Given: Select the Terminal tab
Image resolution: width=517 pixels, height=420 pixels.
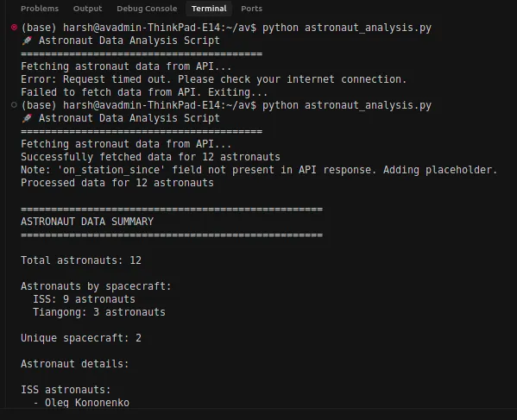Looking at the screenshot, I should [x=209, y=9].
